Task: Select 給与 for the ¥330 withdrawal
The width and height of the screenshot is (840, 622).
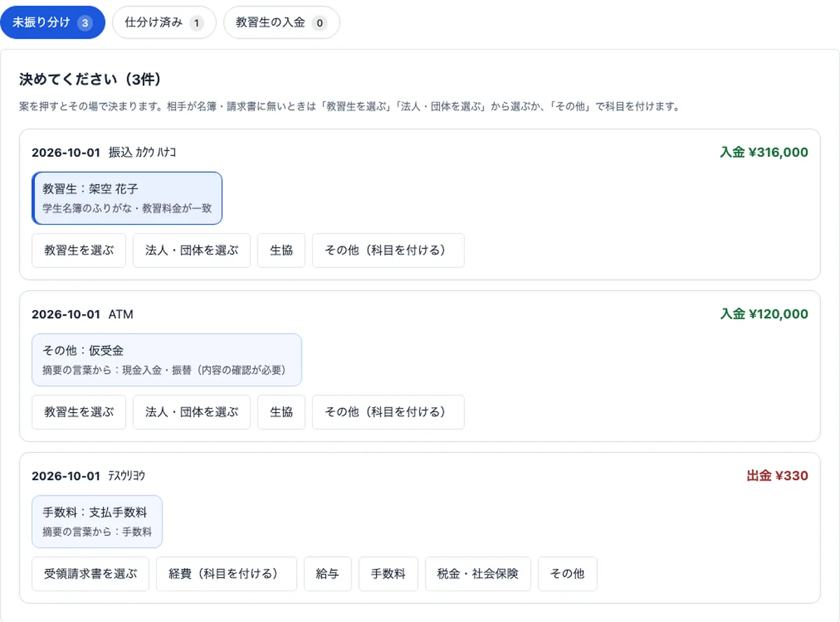Action: click(x=328, y=574)
